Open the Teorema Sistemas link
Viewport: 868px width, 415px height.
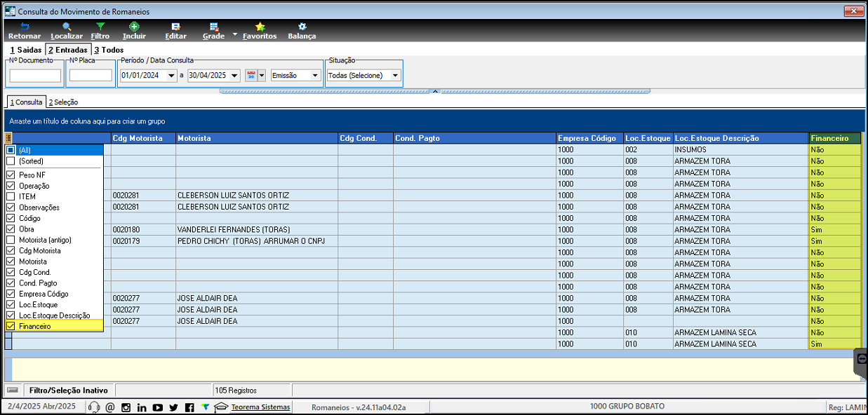(x=261, y=407)
